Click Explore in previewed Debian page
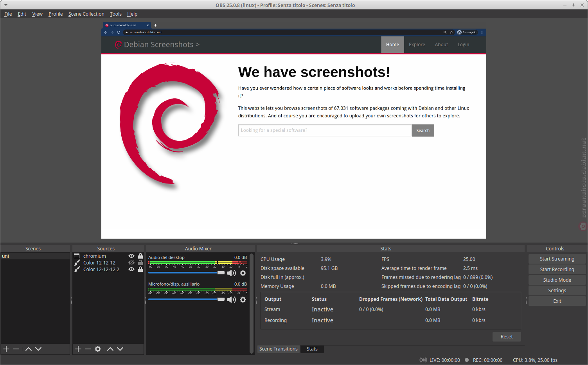The height and width of the screenshot is (365, 588). point(417,45)
